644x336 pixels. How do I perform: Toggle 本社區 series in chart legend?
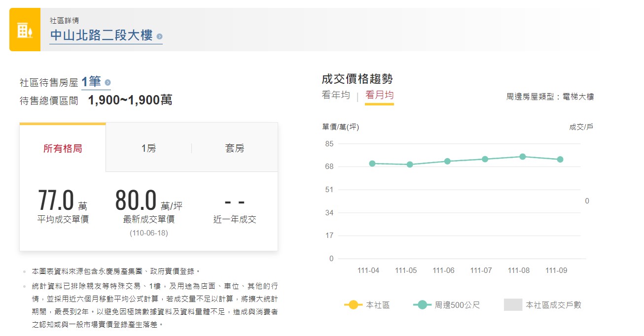[367, 305]
